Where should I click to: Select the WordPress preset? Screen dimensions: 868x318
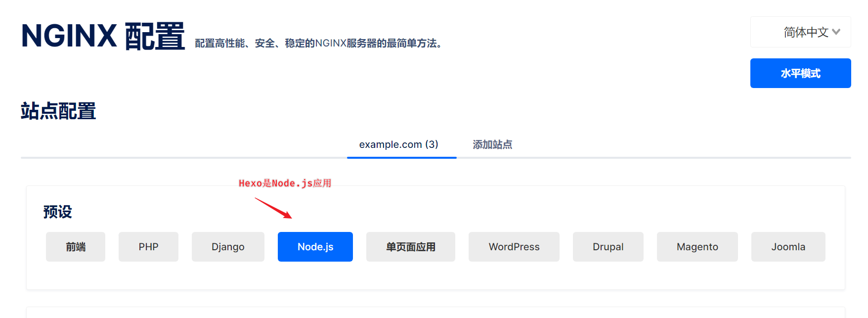click(x=514, y=247)
